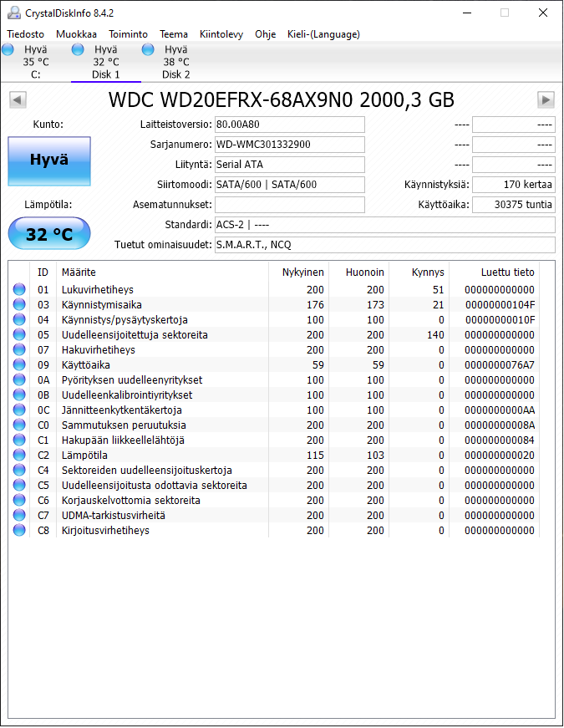Click status orb for Käyttöaika attribute row

click(19, 364)
